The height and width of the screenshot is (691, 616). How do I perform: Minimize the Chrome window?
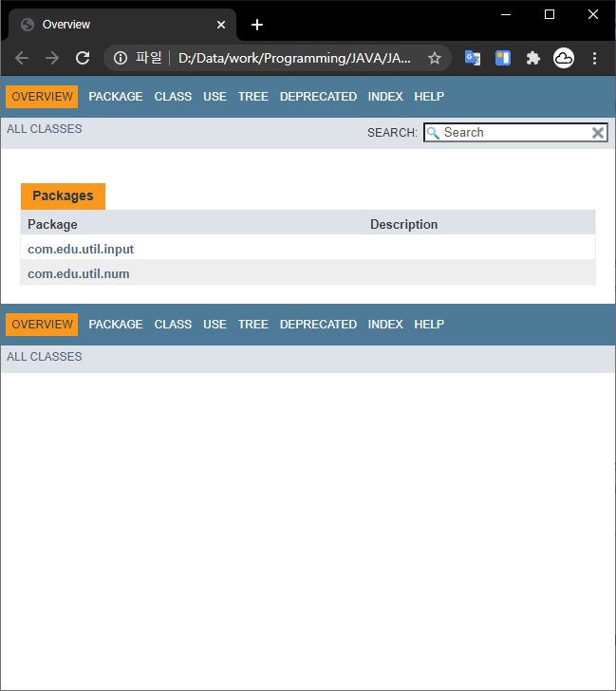(506, 14)
